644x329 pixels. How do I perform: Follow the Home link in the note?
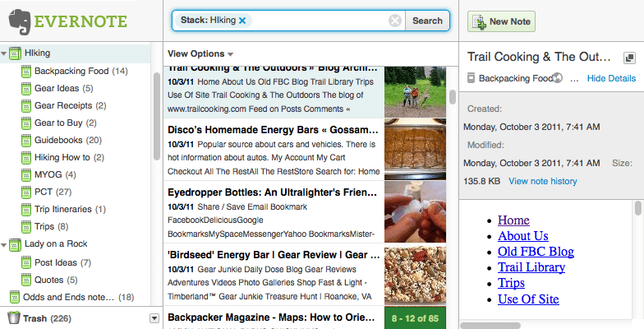pyautogui.click(x=513, y=220)
